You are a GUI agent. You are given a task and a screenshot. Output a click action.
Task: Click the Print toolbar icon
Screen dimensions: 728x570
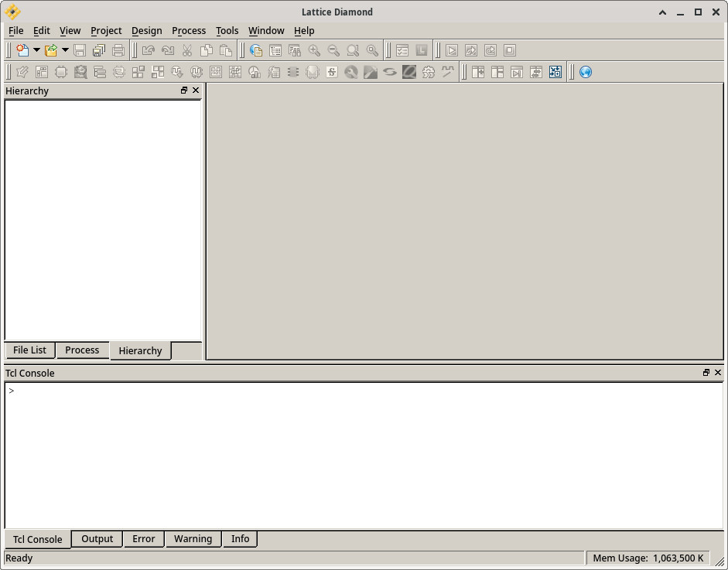[x=118, y=50]
